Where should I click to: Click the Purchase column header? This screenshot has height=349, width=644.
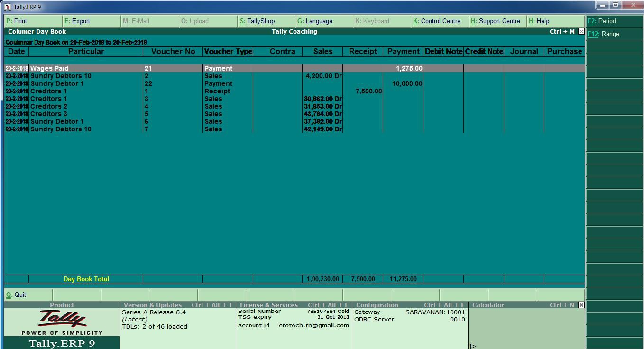coord(564,51)
